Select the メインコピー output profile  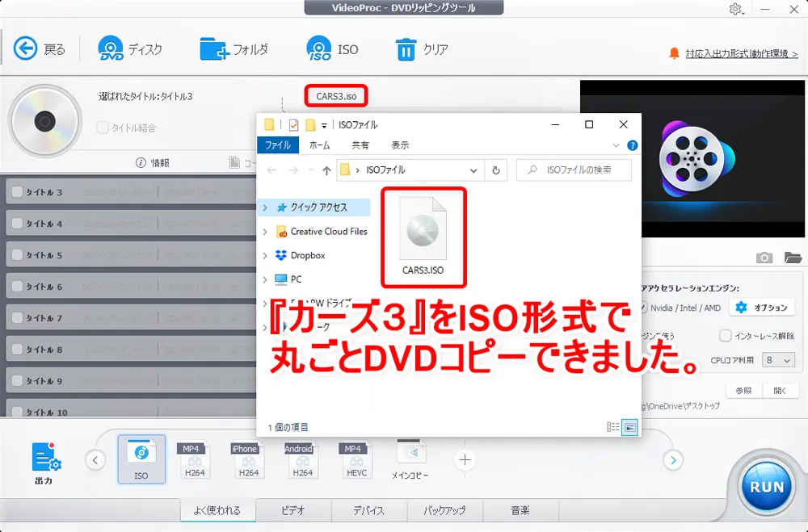point(410,459)
